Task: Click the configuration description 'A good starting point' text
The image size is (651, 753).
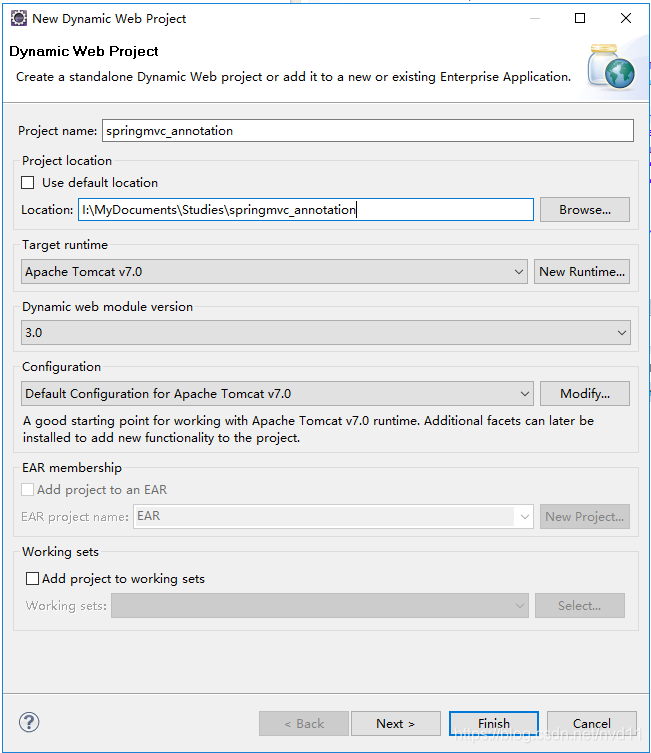Action: pyautogui.click(x=308, y=429)
